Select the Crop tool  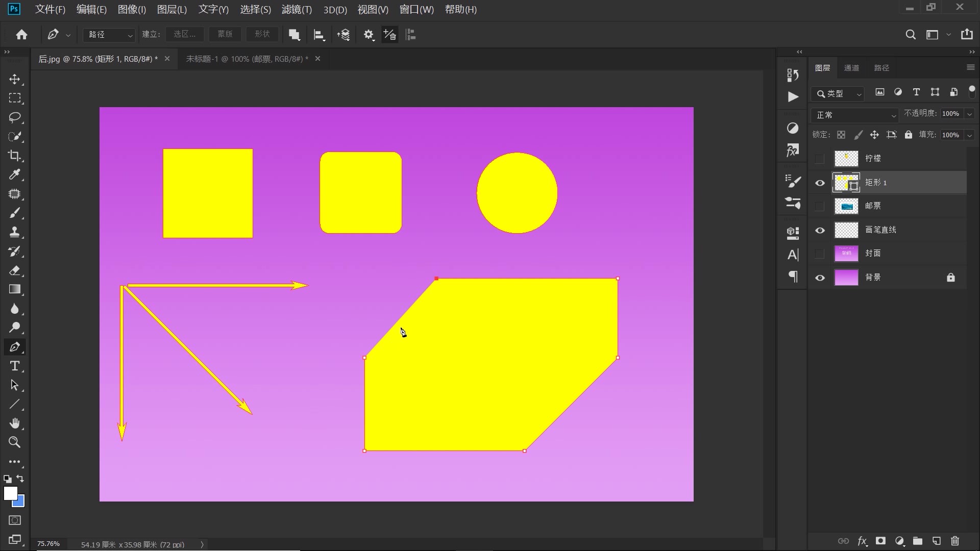click(x=14, y=156)
